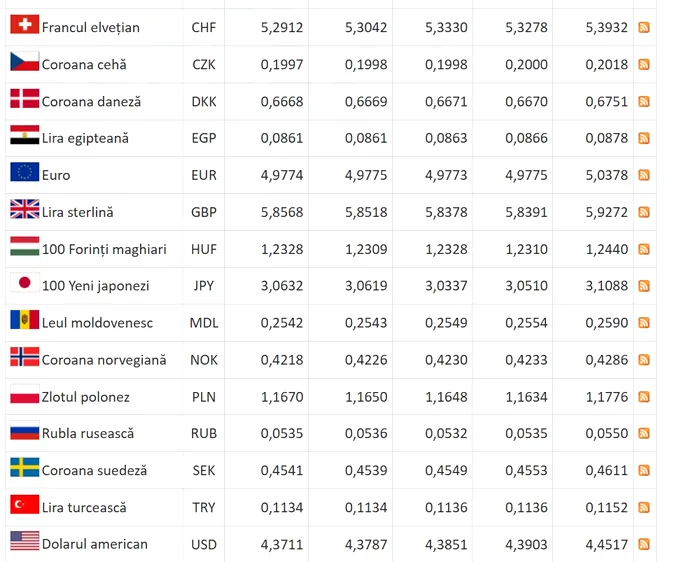Click the Euro value 5,0378
Viewport: 700px width, 562px height.
point(607,175)
